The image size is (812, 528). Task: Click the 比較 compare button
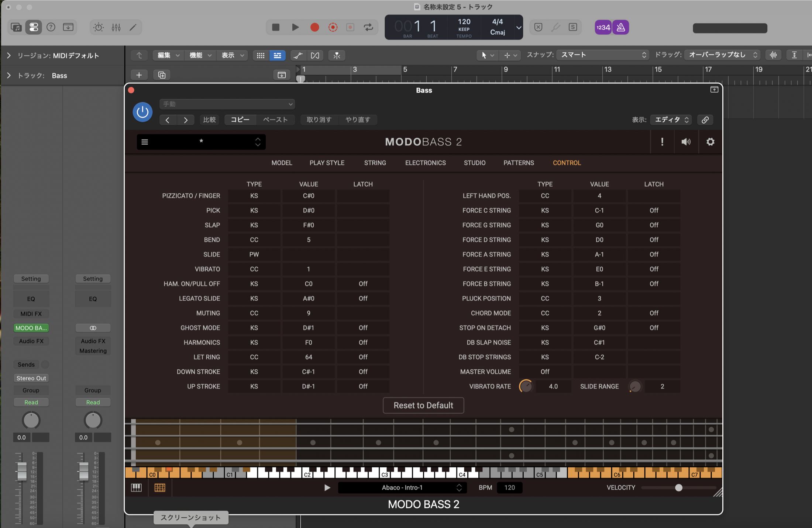(x=209, y=120)
